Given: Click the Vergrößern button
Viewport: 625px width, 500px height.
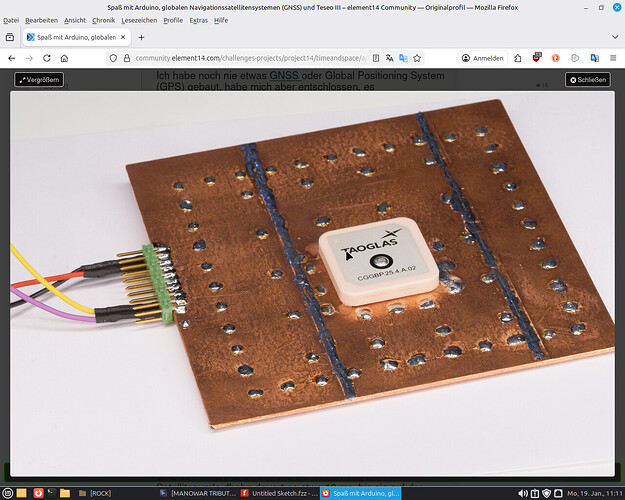Looking at the screenshot, I should tap(39, 80).
